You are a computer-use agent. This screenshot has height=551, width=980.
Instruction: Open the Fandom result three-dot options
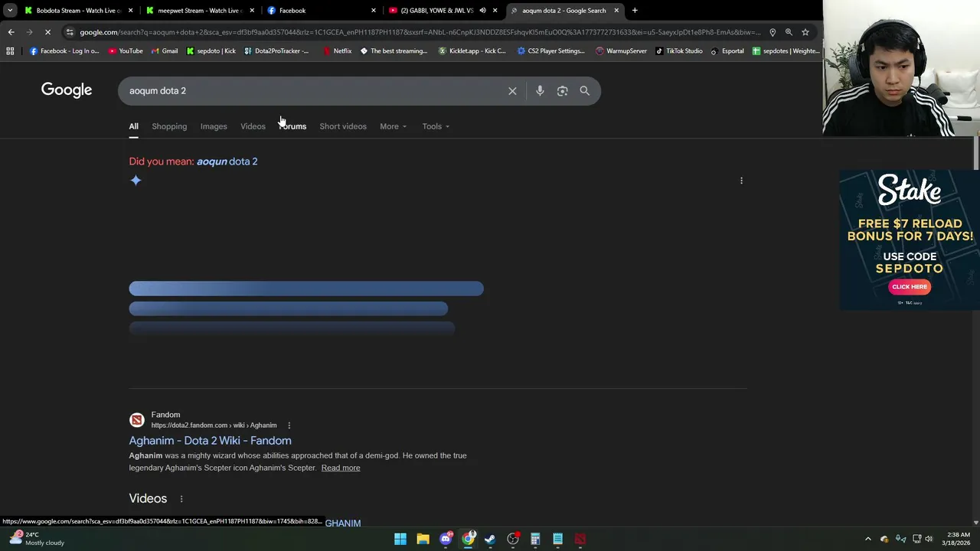pyautogui.click(x=289, y=425)
